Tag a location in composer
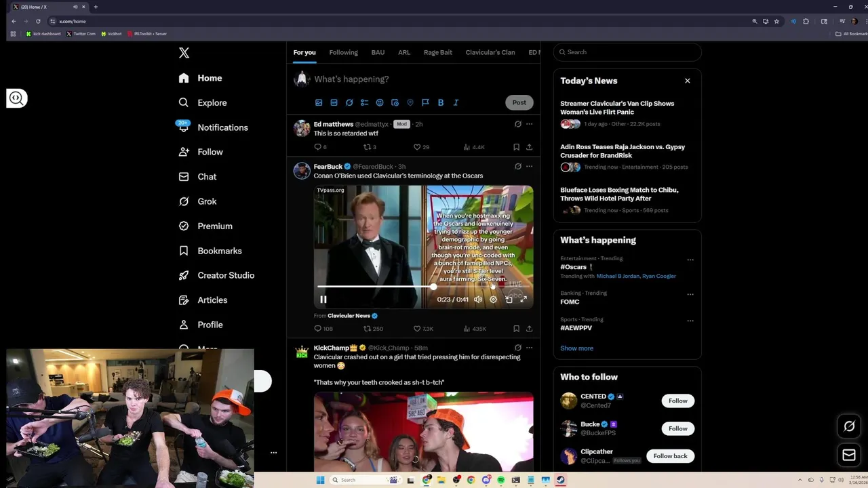The height and width of the screenshot is (488, 868). 410,102
